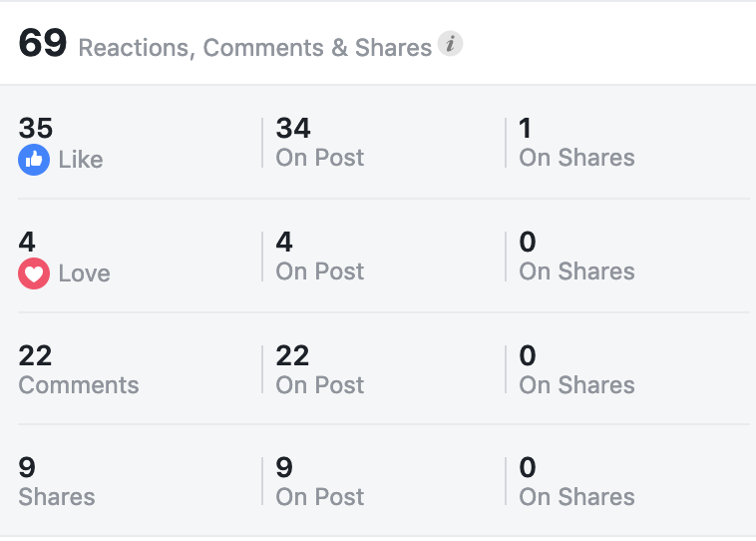Click the Love label text
Viewport: 756px width, 541px height.
coord(85,273)
